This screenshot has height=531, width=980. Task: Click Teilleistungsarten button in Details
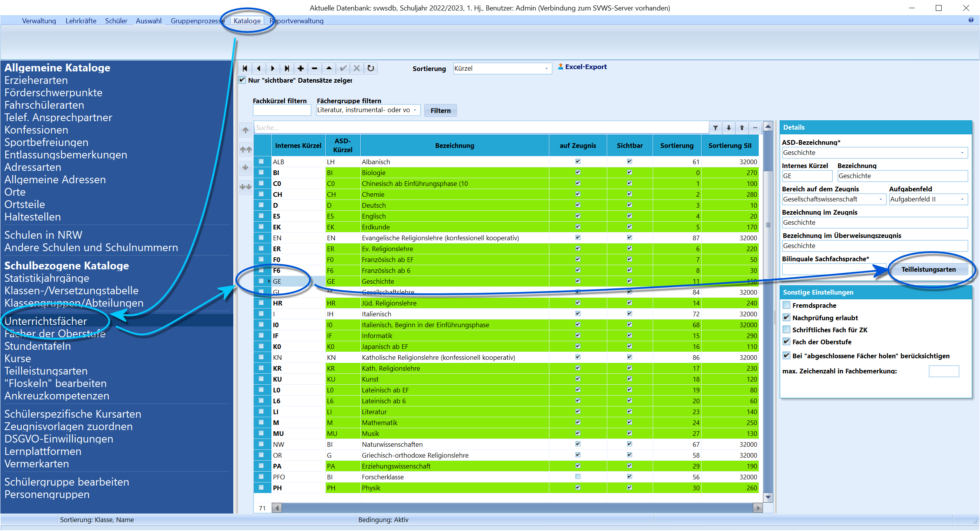[x=928, y=269]
